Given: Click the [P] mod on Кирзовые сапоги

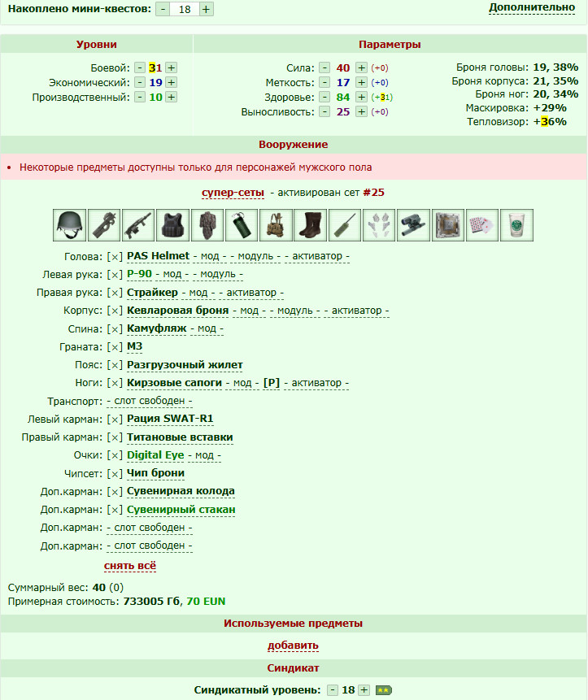Looking at the screenshot, I should coord(272,383).
